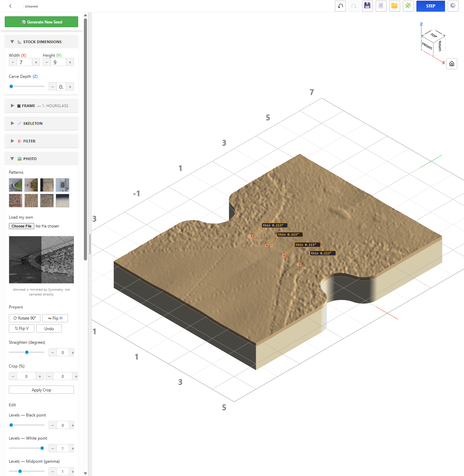Image resolution: width=464 pixels, height=476 pixels.
Task: Export the model with the STEP button
Action: pyautogui.click(x=430, y=6)
